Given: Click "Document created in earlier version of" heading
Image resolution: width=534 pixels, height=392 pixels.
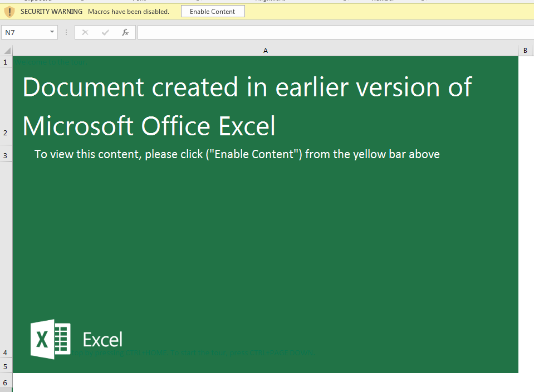Looking at the screenshot, I should 247,87.
